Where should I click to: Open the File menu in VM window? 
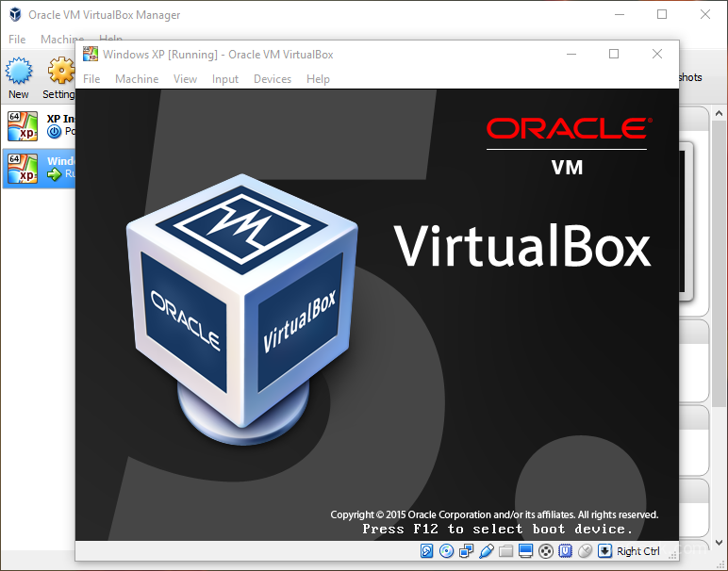pos(91,79)
